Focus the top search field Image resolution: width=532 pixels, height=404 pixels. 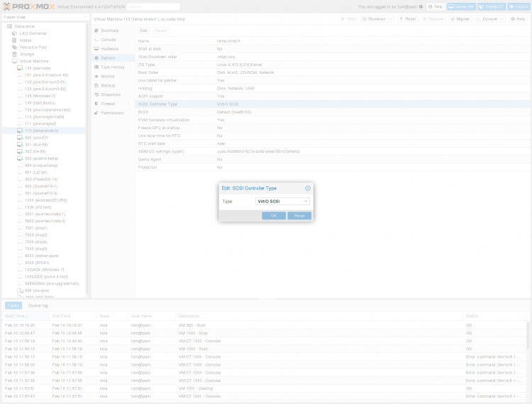[153, 6]
